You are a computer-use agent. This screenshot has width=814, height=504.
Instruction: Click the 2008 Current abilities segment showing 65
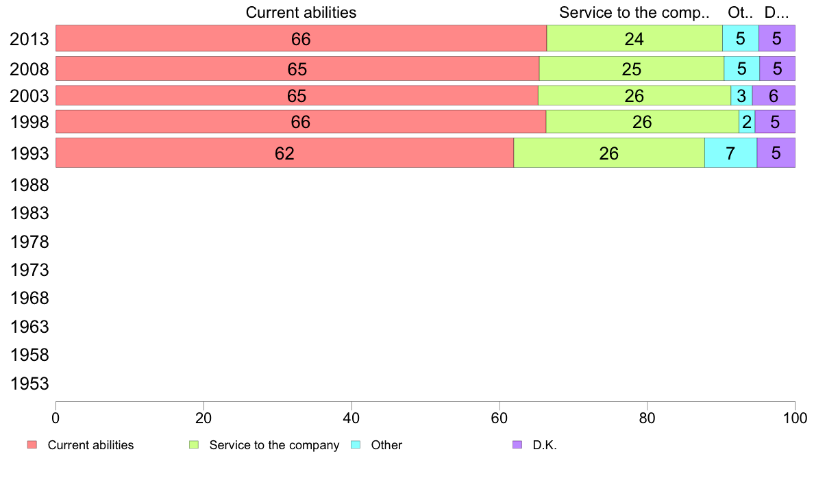click(x=297, y=68)
